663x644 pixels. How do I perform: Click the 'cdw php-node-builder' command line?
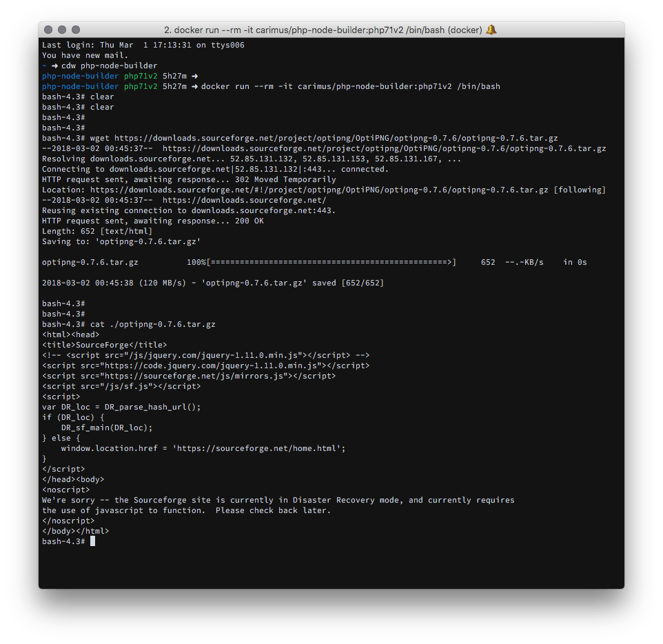coord(99,66)
